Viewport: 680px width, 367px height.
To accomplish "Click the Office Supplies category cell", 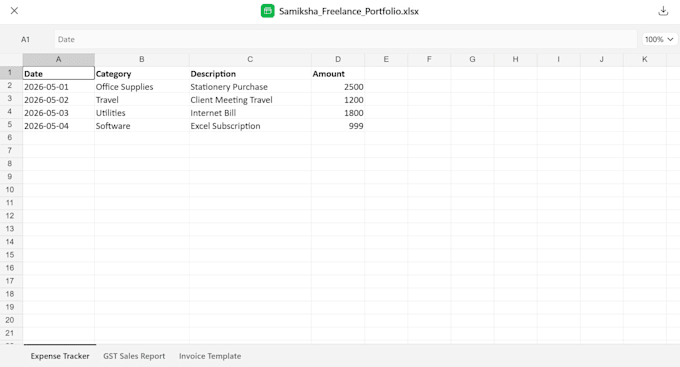I will click(x=142, y=86).
